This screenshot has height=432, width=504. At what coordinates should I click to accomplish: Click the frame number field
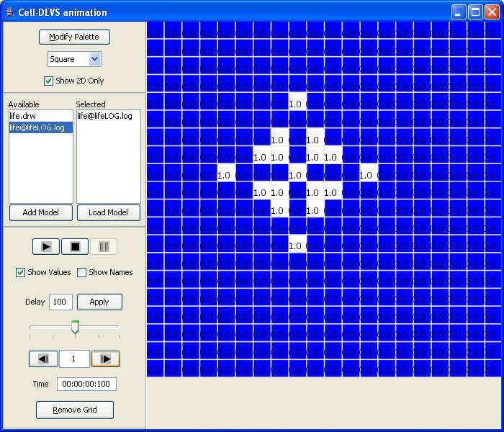pos(74,359)
